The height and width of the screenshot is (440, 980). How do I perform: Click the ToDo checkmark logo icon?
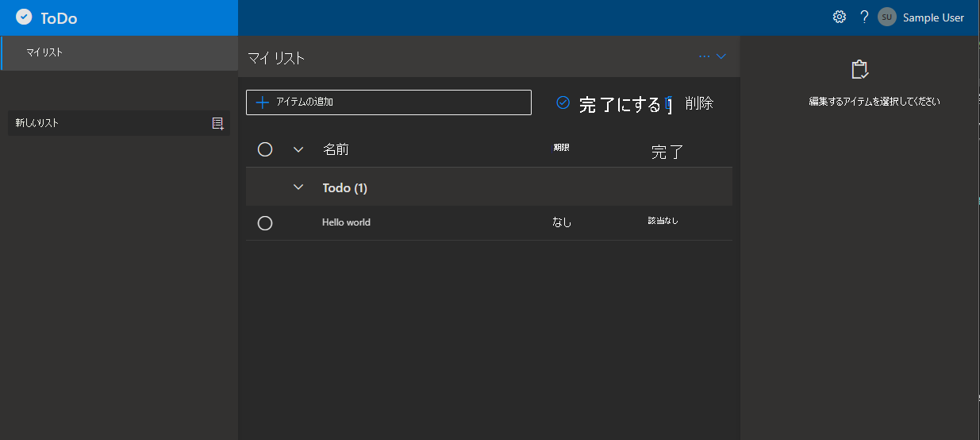(24, 17)
